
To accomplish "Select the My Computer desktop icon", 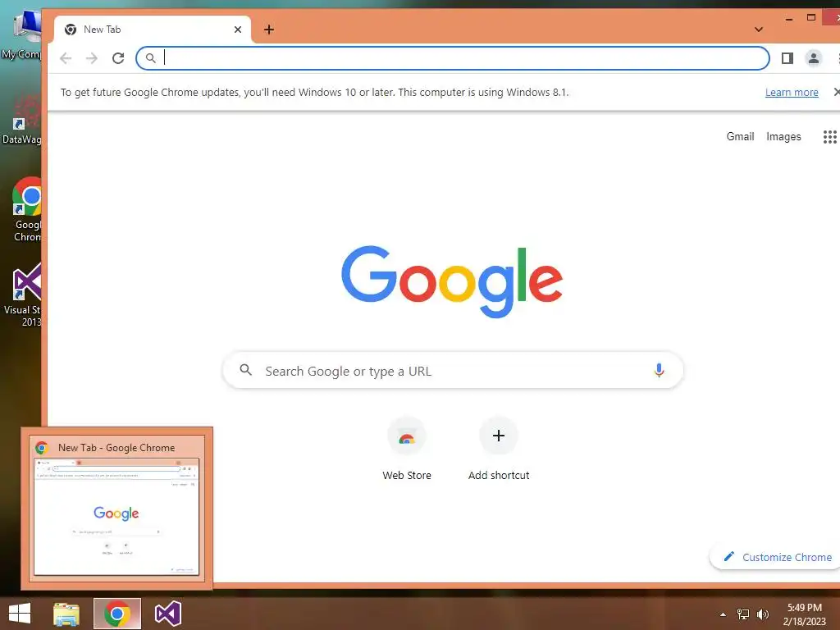I will (x=22, y=34).
